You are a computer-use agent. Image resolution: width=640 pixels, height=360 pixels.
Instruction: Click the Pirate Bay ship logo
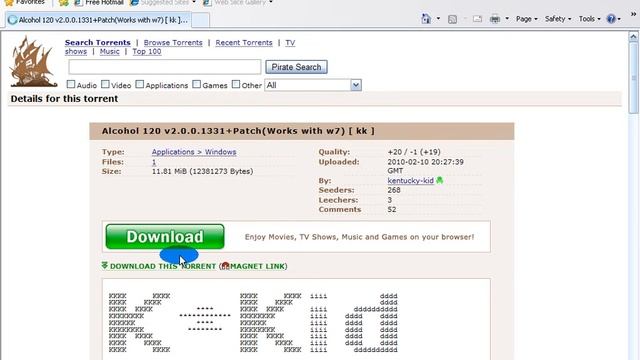(33, 61)
